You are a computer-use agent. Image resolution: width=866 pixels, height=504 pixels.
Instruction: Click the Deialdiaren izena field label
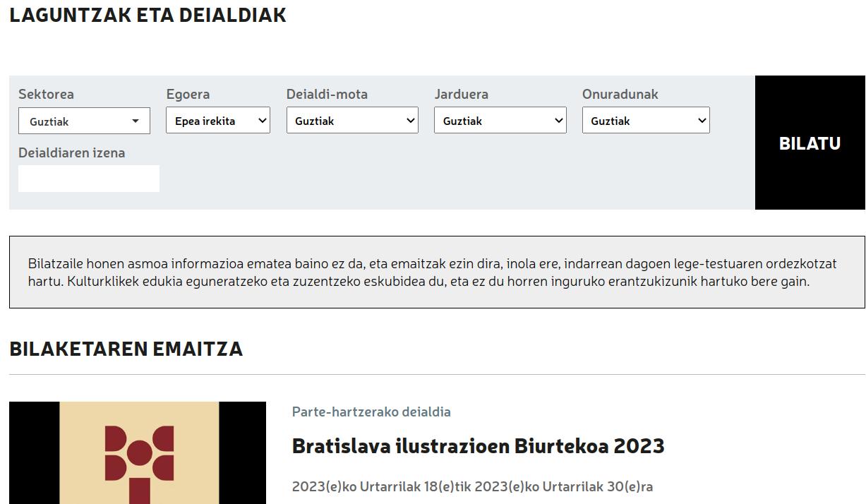tap(71, 152)
